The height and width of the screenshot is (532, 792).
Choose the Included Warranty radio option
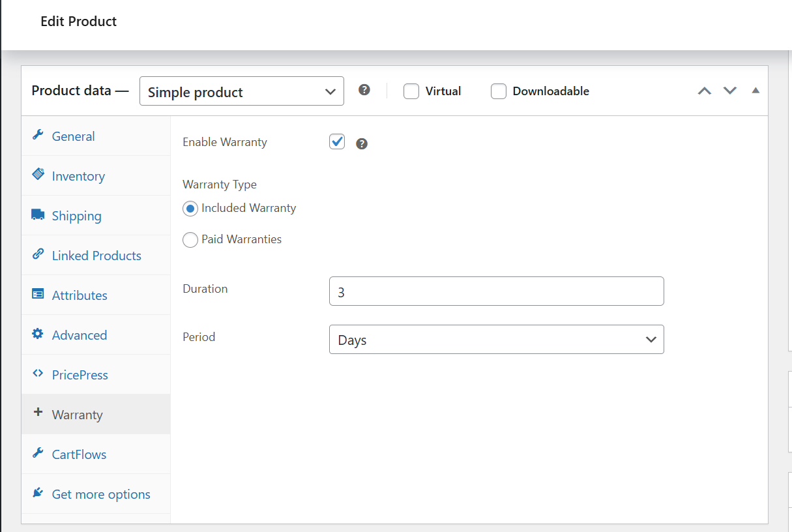tap(190, 209)
